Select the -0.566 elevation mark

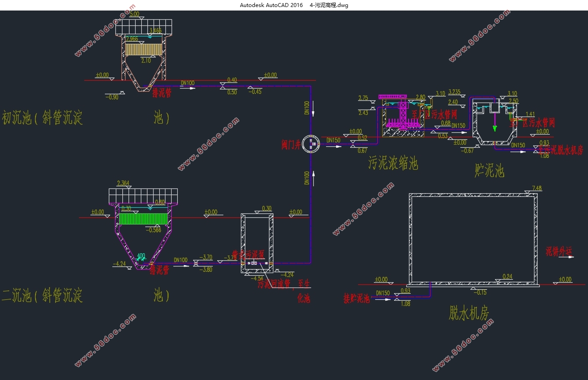(x=153, y=230)
